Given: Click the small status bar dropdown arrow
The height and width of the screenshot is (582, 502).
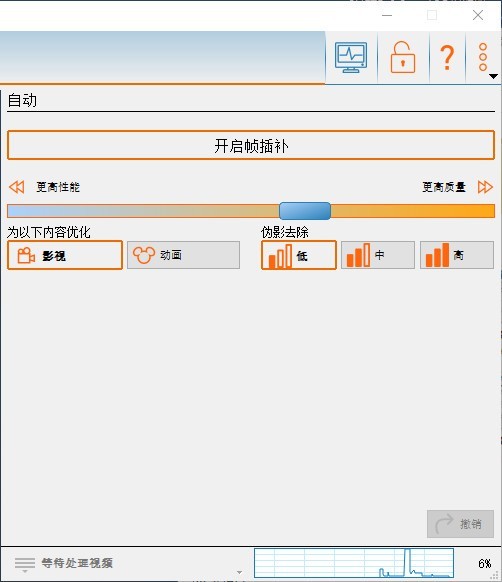Looking at the screenshot, I should click(x=239, y=572).
